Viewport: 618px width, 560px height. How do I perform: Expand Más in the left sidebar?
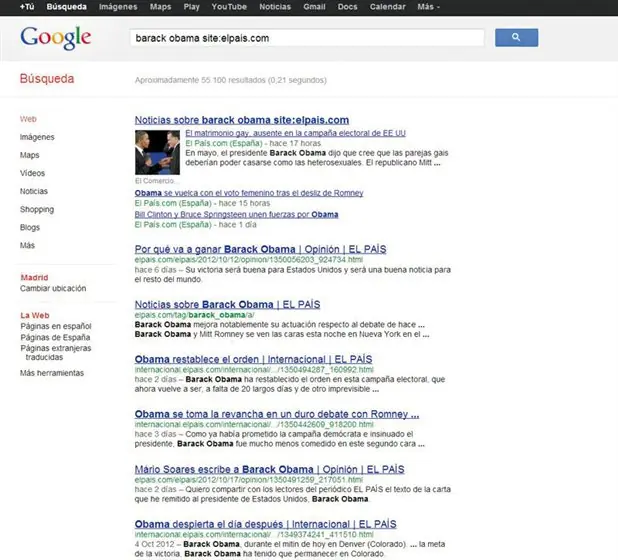pos(27,245)
